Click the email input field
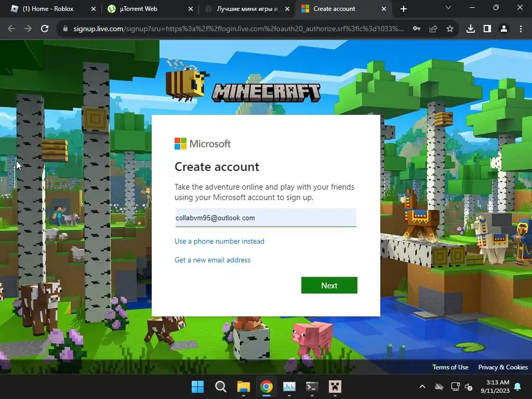532x399 pixels. [x=265, y=218]
